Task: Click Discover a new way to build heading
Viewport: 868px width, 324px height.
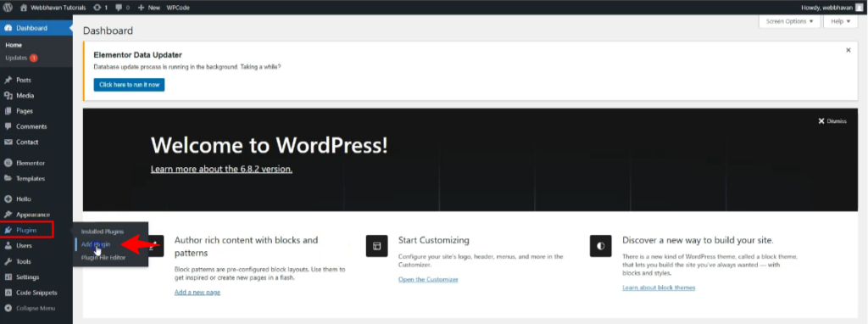Action: coord(698,240)
